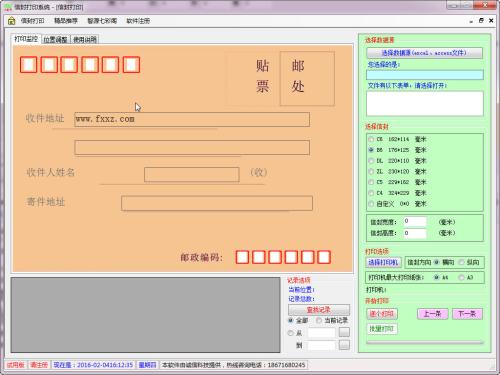500x375 pixels.
Task: Click the 逐个打印 button
Action: [x=382, y=314]
